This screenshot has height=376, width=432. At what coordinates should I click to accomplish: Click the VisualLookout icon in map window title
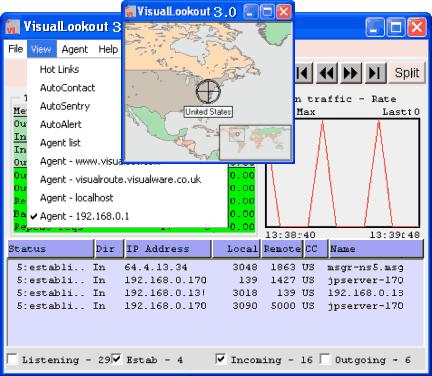coord(130,12)
